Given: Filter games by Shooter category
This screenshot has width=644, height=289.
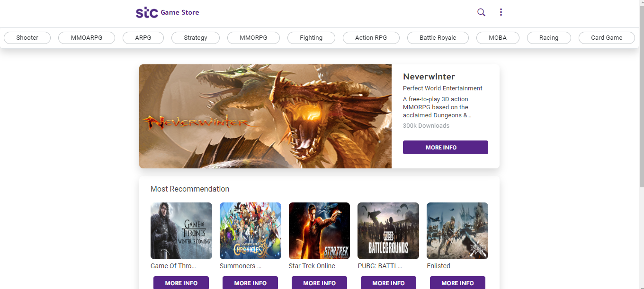Looking at the screenshot, I should [27, 37].
